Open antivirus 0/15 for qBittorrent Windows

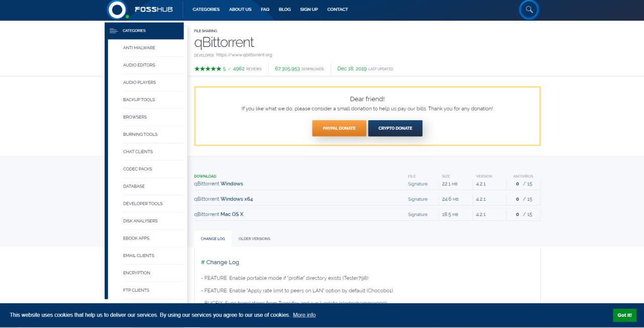click(x=524, y=184)
